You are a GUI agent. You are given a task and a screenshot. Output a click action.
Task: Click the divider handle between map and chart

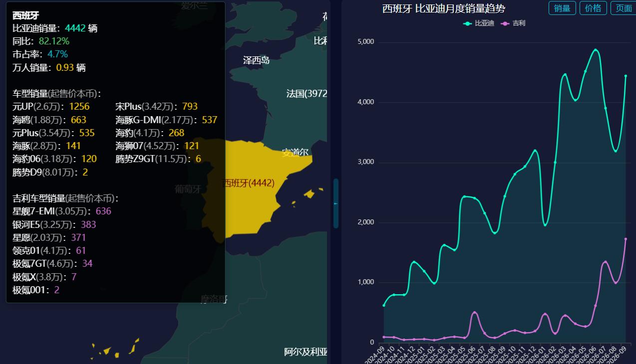click(335, 203)
